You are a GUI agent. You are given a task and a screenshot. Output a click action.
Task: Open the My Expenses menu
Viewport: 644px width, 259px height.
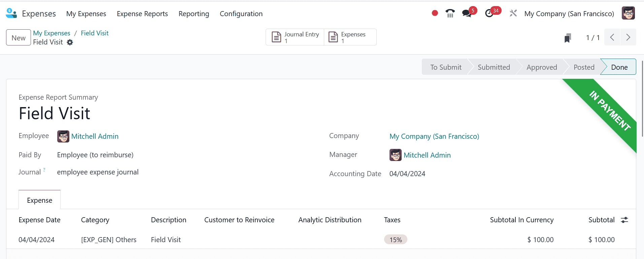point(86,14)
